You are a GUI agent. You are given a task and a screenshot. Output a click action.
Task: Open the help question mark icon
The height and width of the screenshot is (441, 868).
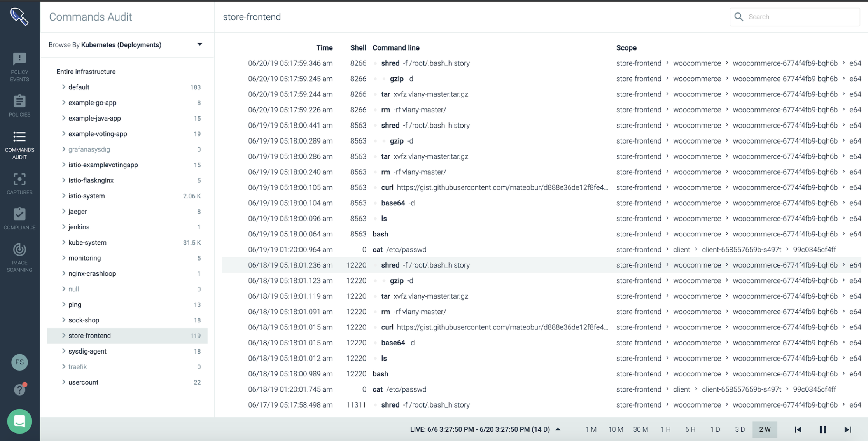coord(19,389)
